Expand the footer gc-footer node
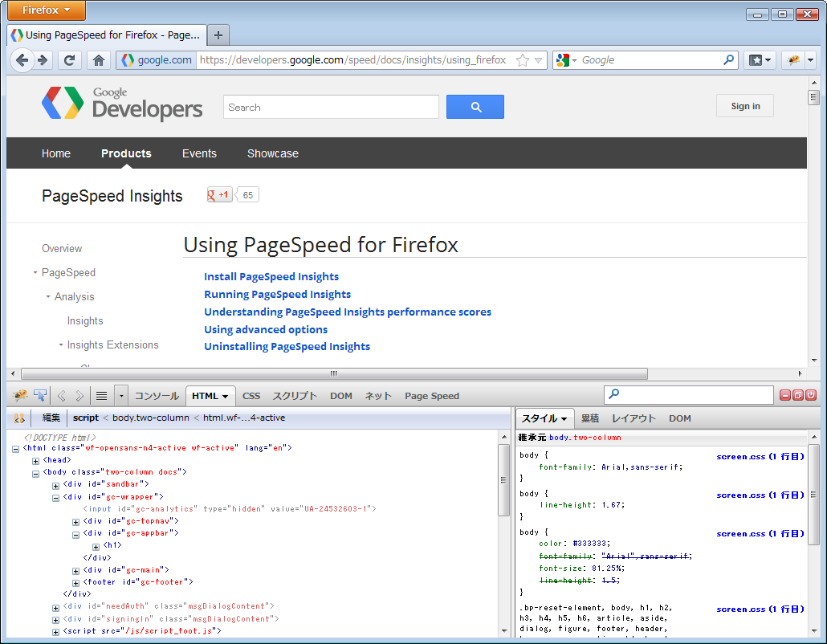Viewport: 827px width, 644px height. pyautogui.click(x=76, y=583)
